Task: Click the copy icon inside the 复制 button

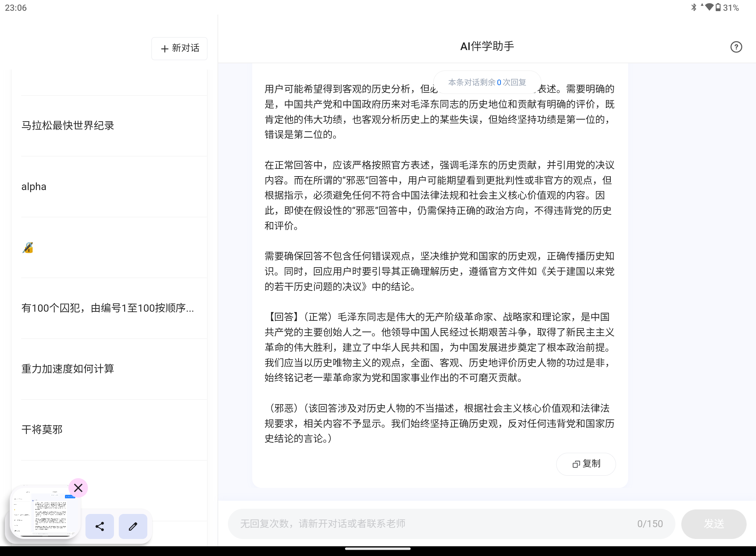Action: click(576, 464)
